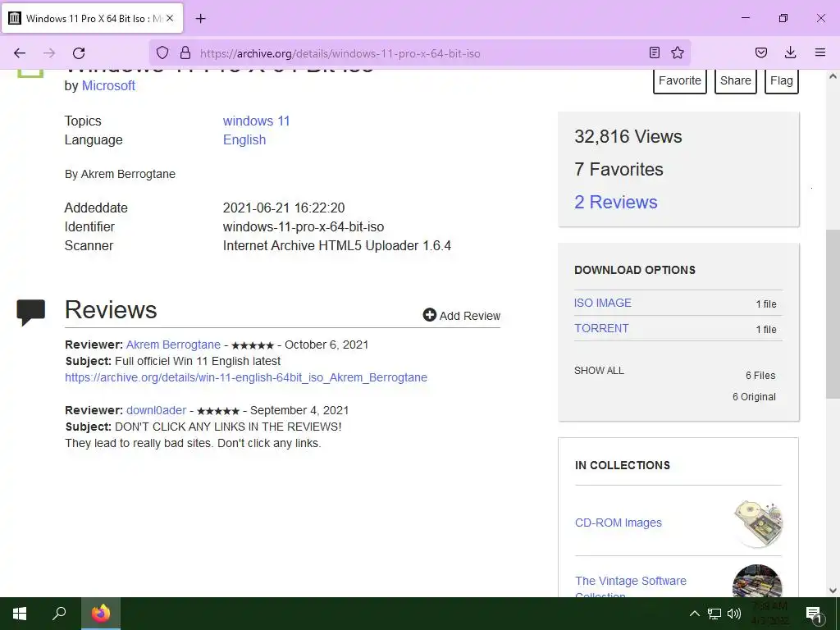The image size is (840, 630).
Task: Click Internet Archive HTML5 Uploader 1.6.4 text
Action: pos(337,246)
